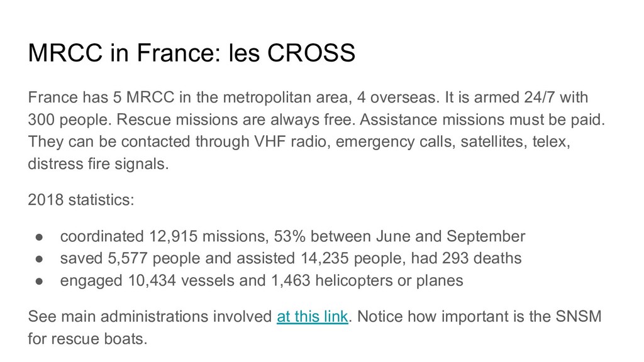The width and height of the screenshot is (644, 362).
Task: Click the second bullet about saved people
Action: 291,258
